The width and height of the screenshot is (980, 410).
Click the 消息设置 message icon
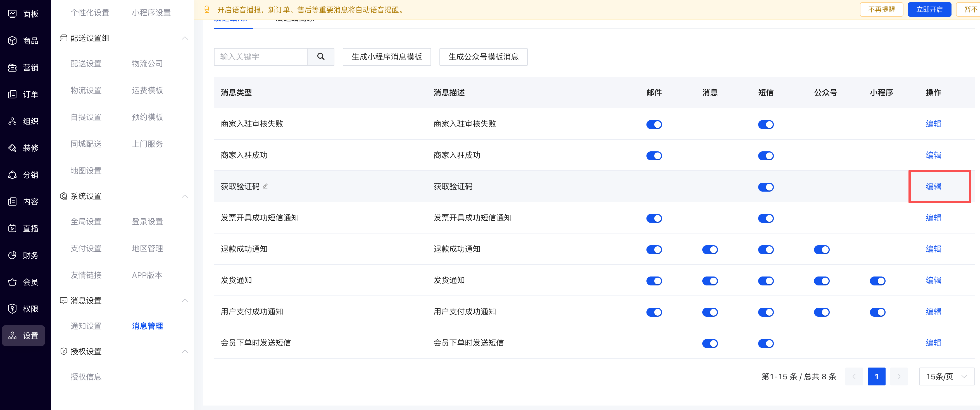pyautogui.click(x=63, y=301)
